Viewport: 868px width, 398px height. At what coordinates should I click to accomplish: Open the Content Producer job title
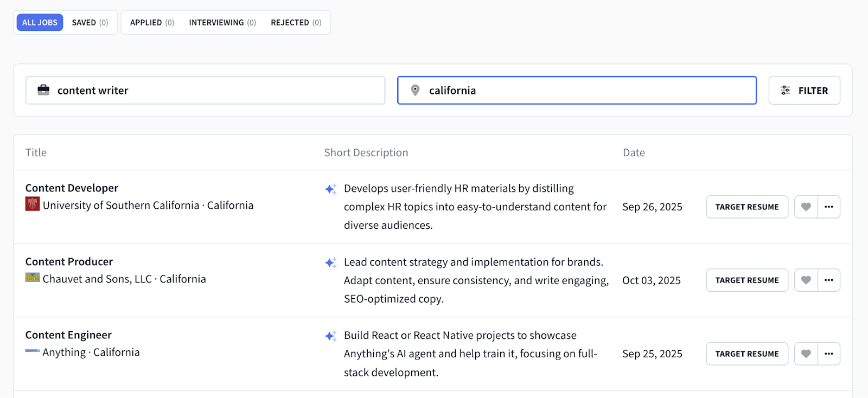[69, 261]
